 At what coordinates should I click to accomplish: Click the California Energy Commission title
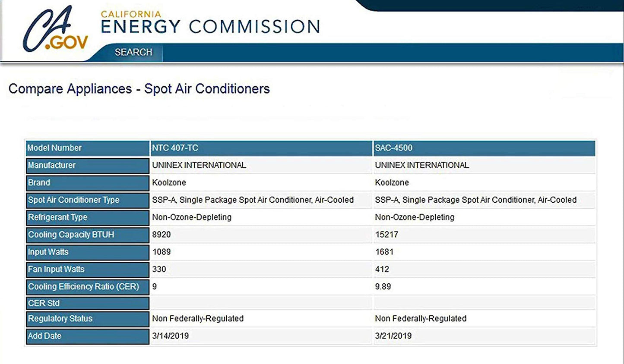click(210, 22)
